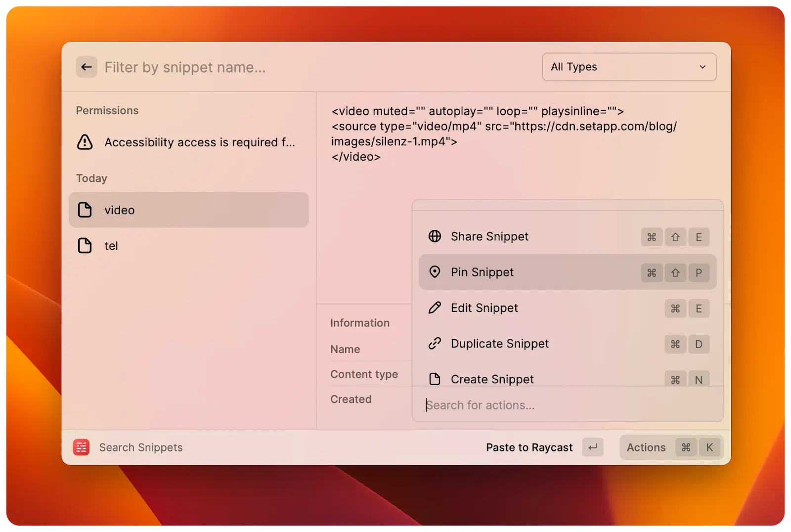The image size is (791, 532).
Task: Focus the Search for actions field
Action: tap(568, 405)
